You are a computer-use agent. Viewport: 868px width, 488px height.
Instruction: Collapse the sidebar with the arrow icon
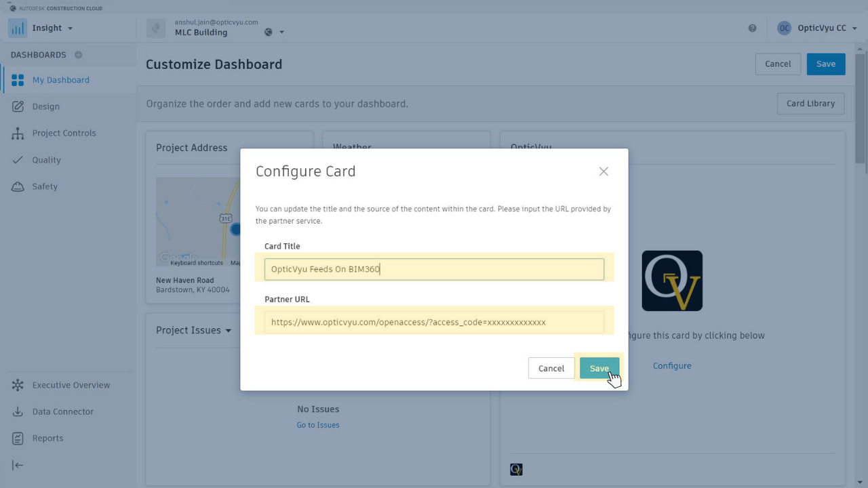(18, 465)
